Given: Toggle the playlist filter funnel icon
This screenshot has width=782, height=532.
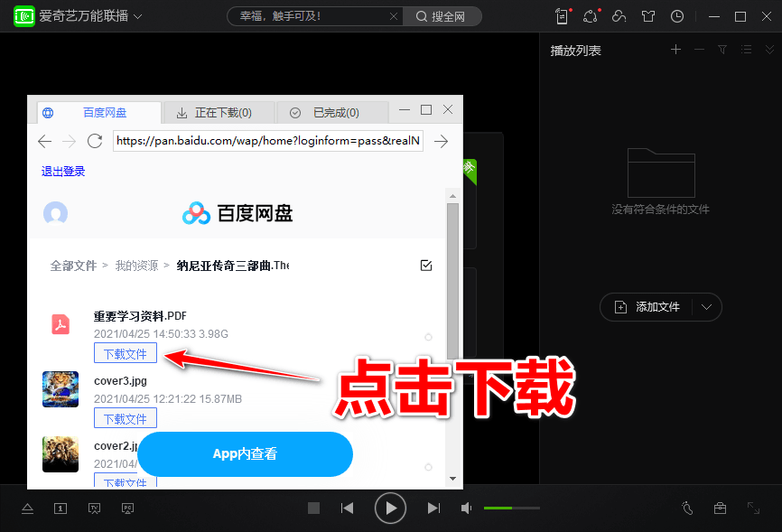Looking at the screenshot, I should pyautogui.click(x=722, y=50).
